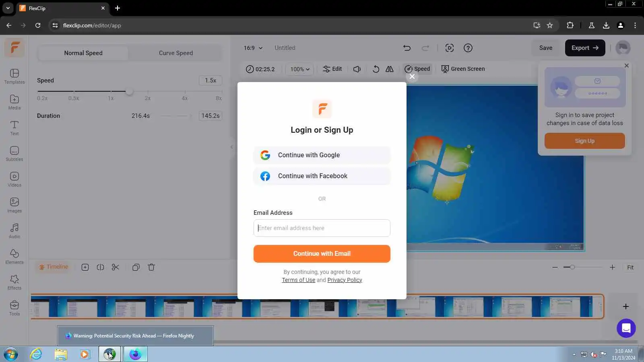644x362 pixels.
Task: Reload the browser page
Action: [x=38, y=25]
